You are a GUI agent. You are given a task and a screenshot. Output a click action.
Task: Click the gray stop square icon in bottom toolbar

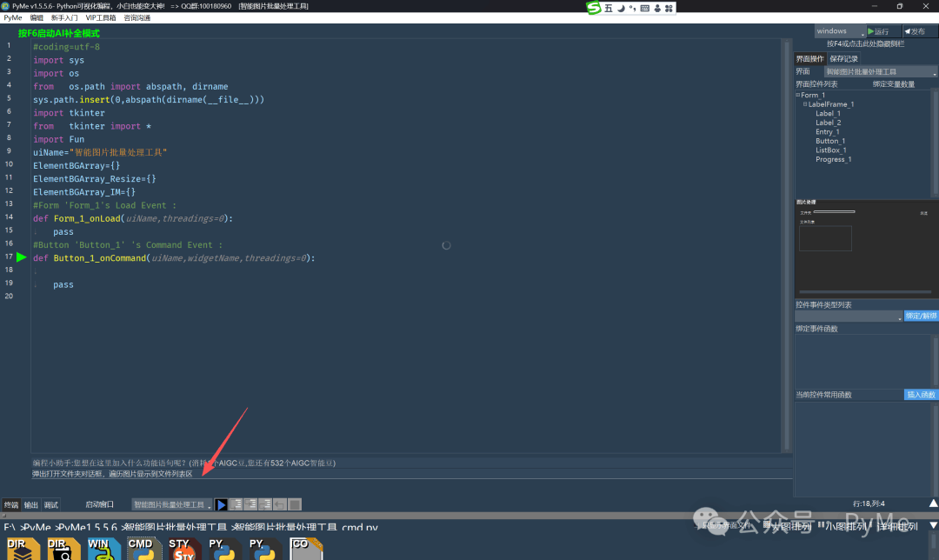pos(295,504)
